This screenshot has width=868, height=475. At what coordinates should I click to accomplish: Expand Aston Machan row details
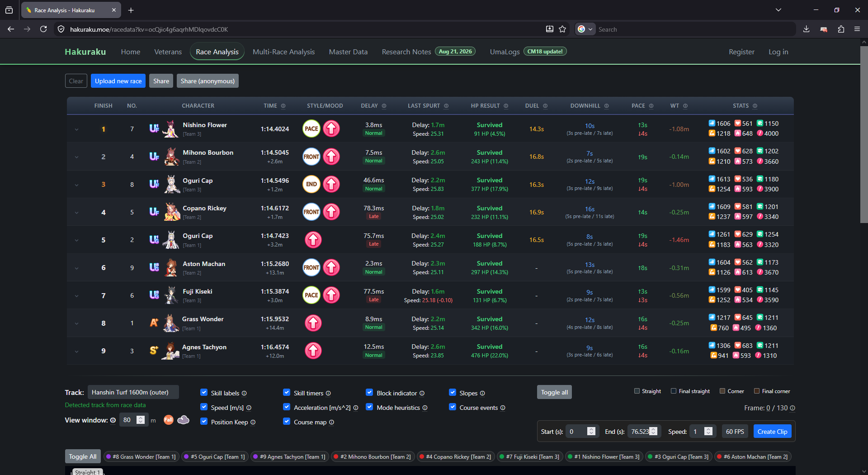pyautogui.click(x=76, y=268)
